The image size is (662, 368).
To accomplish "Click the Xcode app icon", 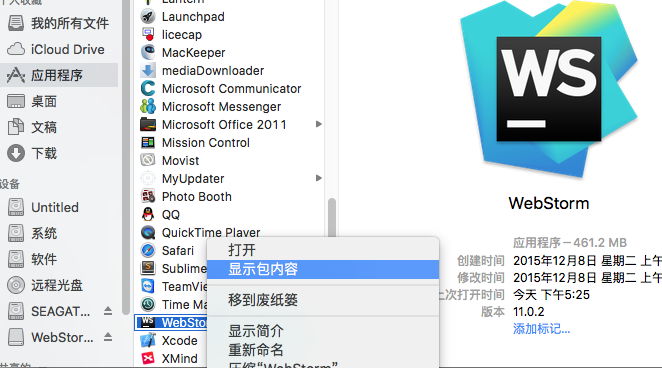I will coord(148,341).
